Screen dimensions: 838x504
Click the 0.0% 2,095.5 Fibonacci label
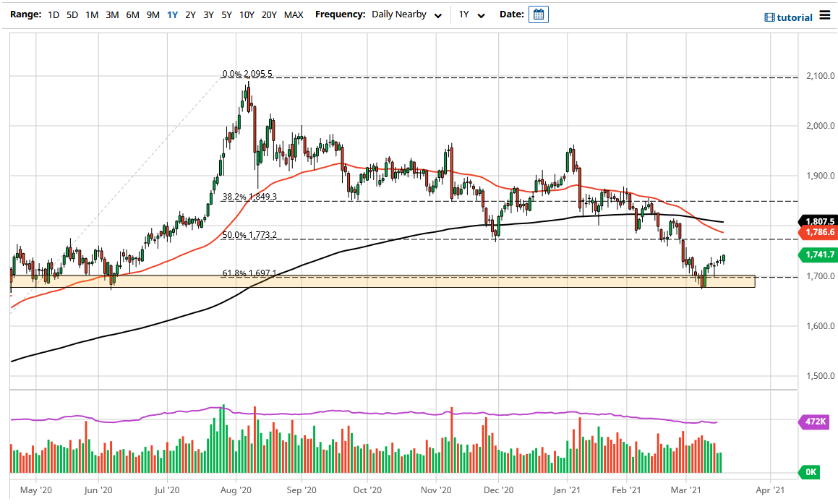click(247, 74)
